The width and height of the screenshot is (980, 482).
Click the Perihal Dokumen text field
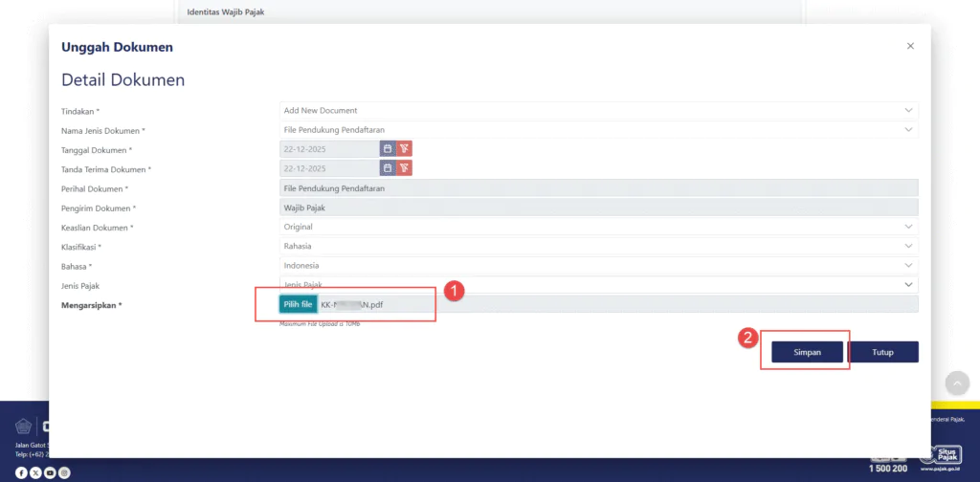coord(598,188)
